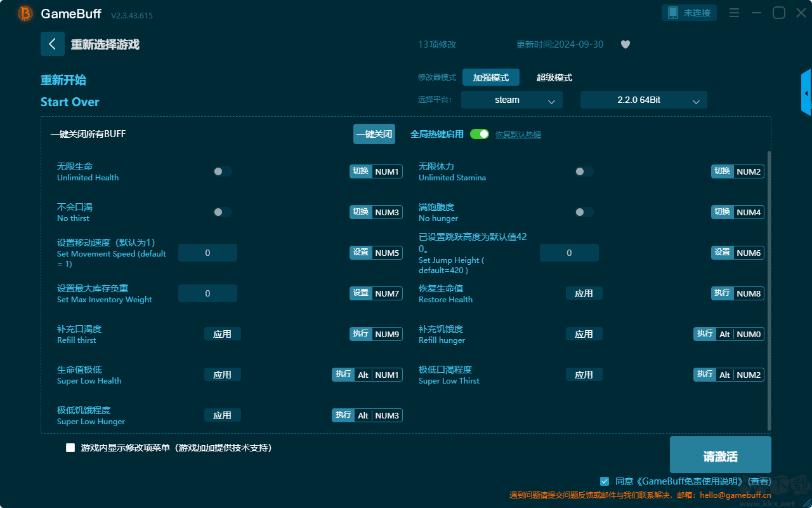Click the 恢复默认热键 link
This screenshot has height=508, width=812.
tap(518, 135)
